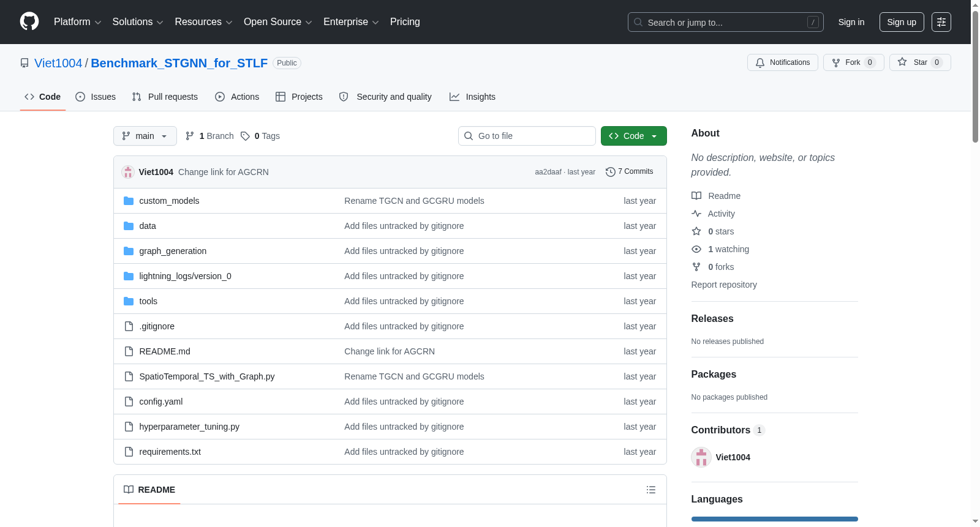Viewport: 980px width, 527px height.
Task: Open the Notifications bell button
Action: [x=783, y=62]
